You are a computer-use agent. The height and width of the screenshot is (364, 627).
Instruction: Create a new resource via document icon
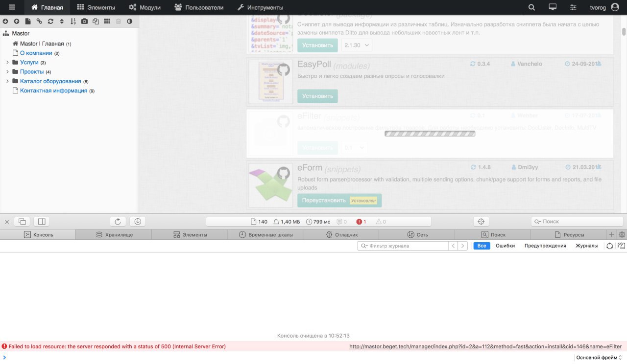click(x=28, y=22)
